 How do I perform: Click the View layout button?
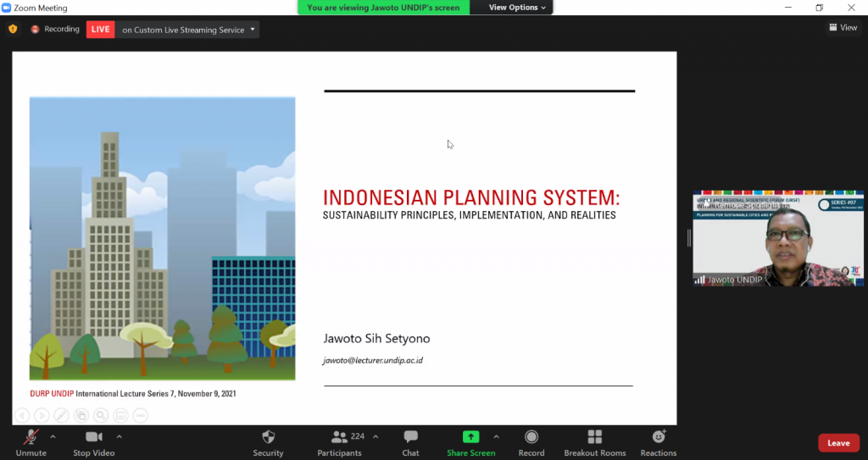point(843,28)
